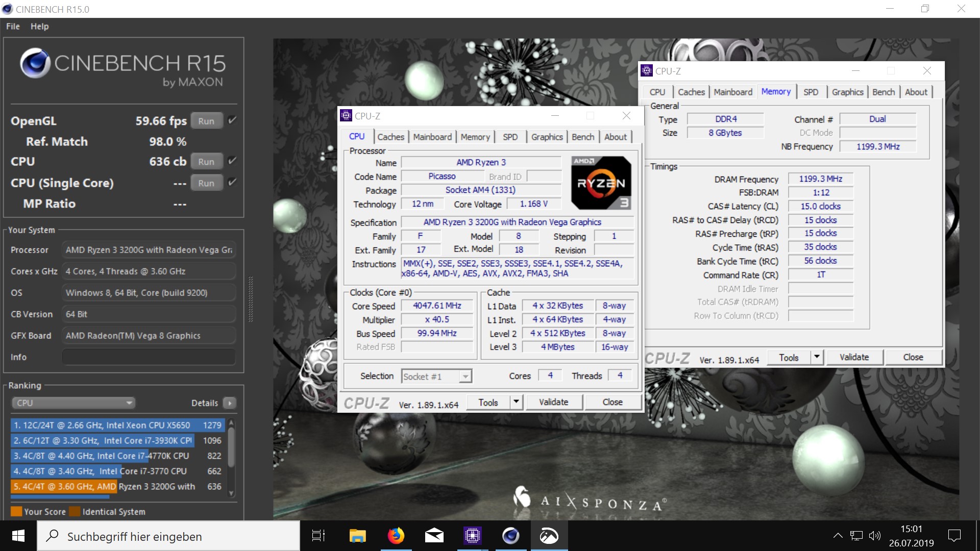This screenshot has height=551, width=980.
Task: Switch to Bench tab in front CPU-Z
Action: (583, 137)
